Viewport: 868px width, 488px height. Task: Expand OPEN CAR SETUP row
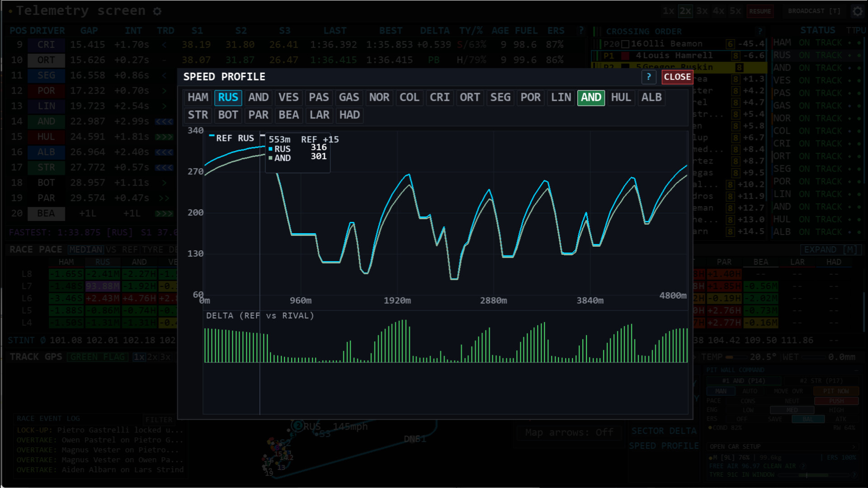tap(783, 446)
